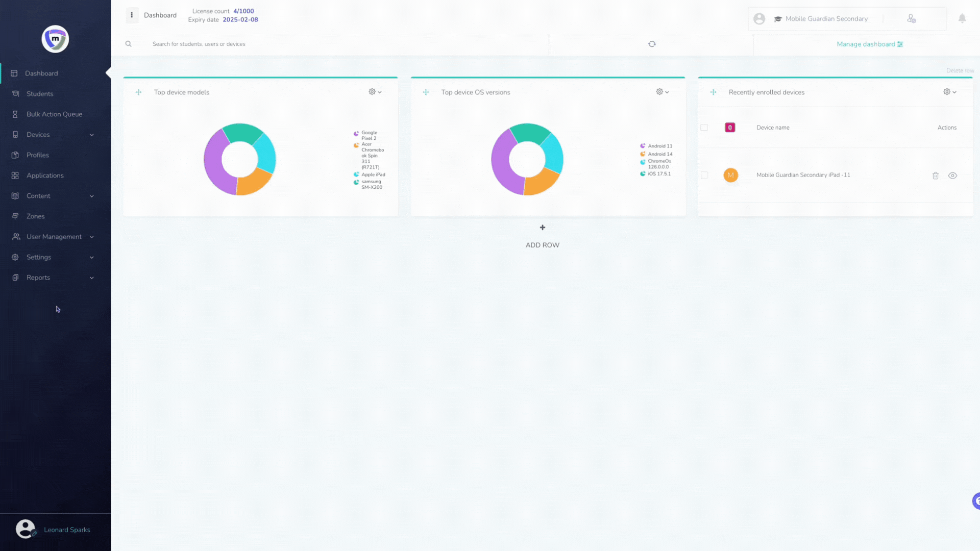The height and width of the screenshot is (551, 980).
Task: Check the Device name header checkbox
Action: point(704,128)
